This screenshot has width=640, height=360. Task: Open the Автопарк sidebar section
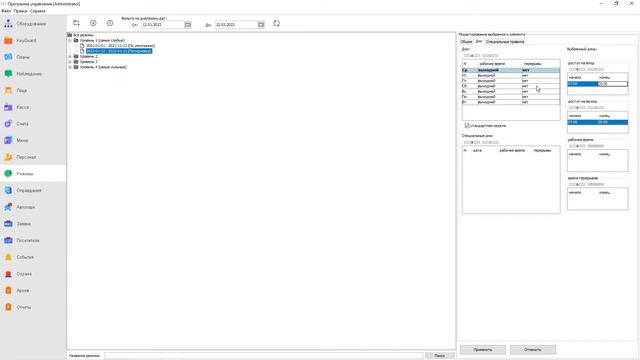33,207
